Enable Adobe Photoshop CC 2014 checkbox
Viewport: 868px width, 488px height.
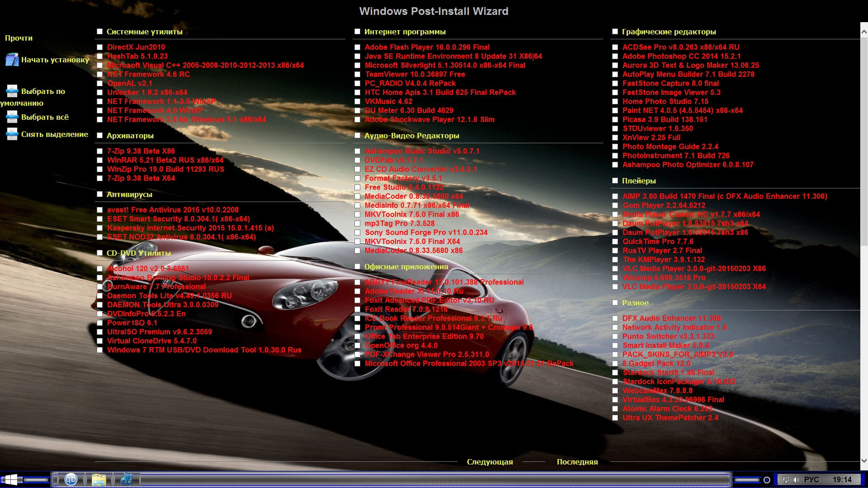[615, 56]
